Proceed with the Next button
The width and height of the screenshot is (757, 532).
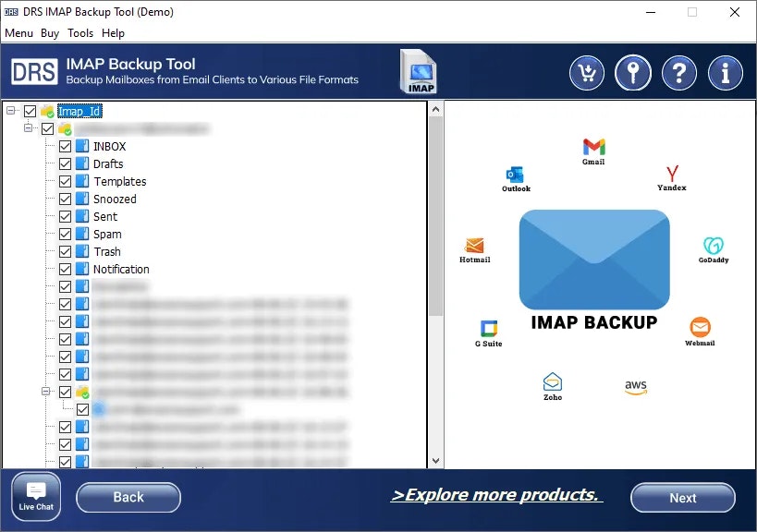pyautogui.click(x=683, y=498)
